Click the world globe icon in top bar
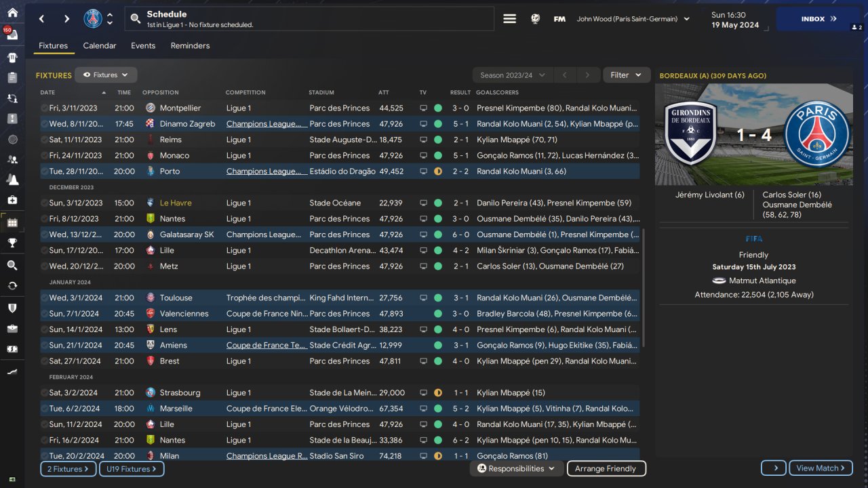868x488 pixels. pos(535,19)
